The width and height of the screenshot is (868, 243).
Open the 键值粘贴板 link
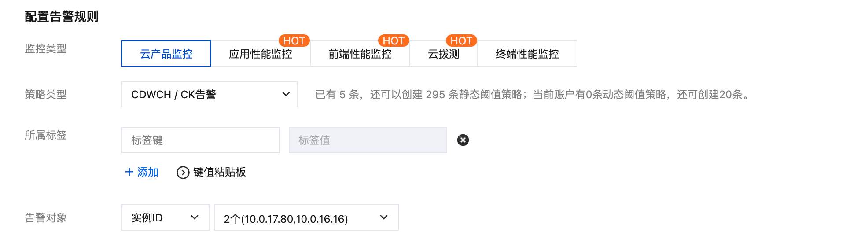(x=219, y=172)
